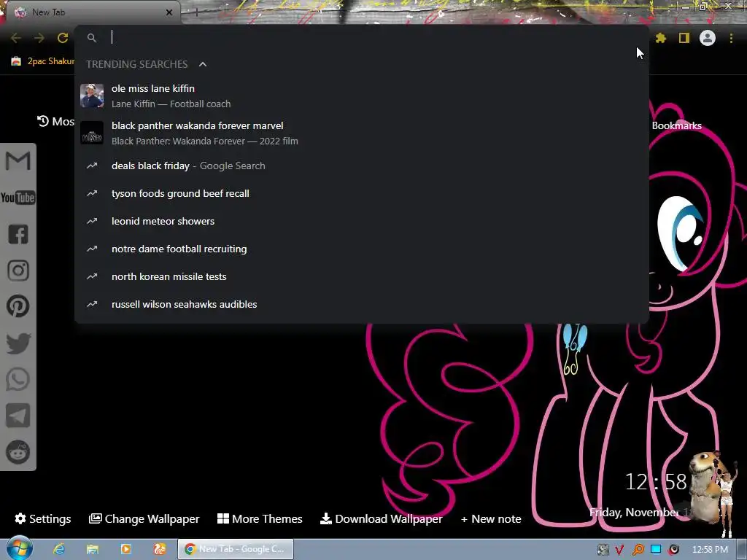Open the Chrome profile avatar

click(708, 38)
